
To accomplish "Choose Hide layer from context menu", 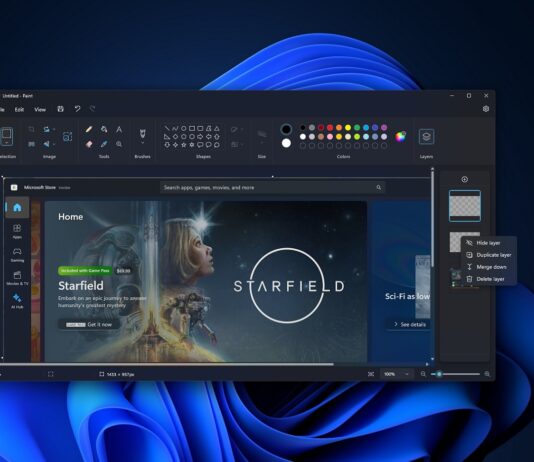I will 489,243.
